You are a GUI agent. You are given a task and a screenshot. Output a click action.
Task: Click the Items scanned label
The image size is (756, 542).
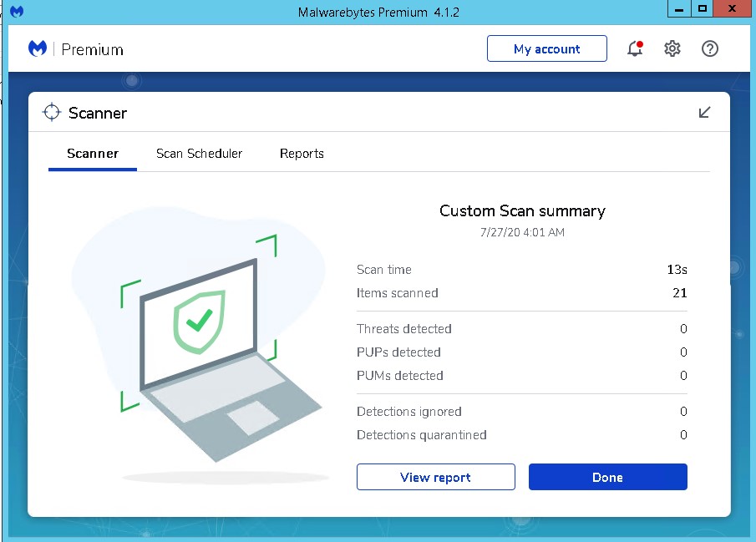398,293
